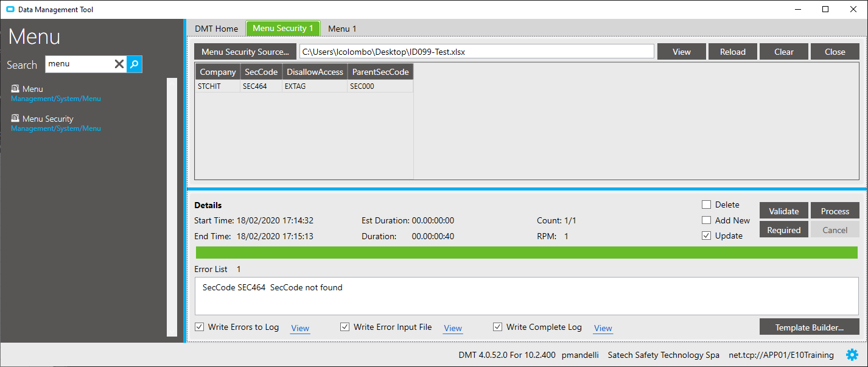
Task: Switch to the DMT Home tab
Action: click(x=216, y=29)
